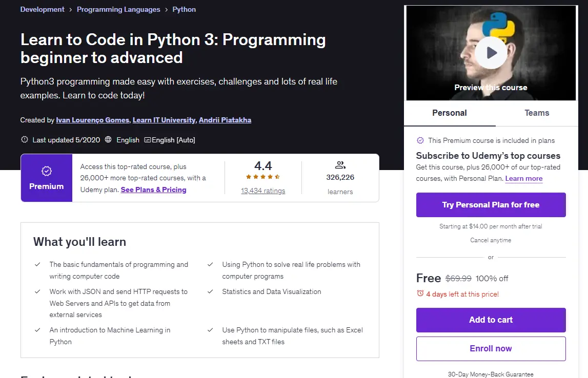588x378 pixels.
Task: Click the premium checkmark icon in sidebar
Action: click(420, 140)
